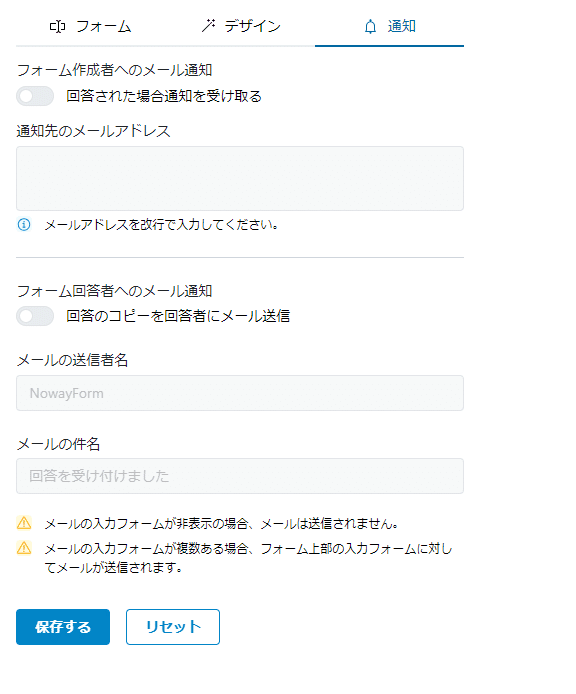The image size is (576, 694).
Task: Click the メールの送信者名 field showing NowayForm
Action: (x=240, y=393)
